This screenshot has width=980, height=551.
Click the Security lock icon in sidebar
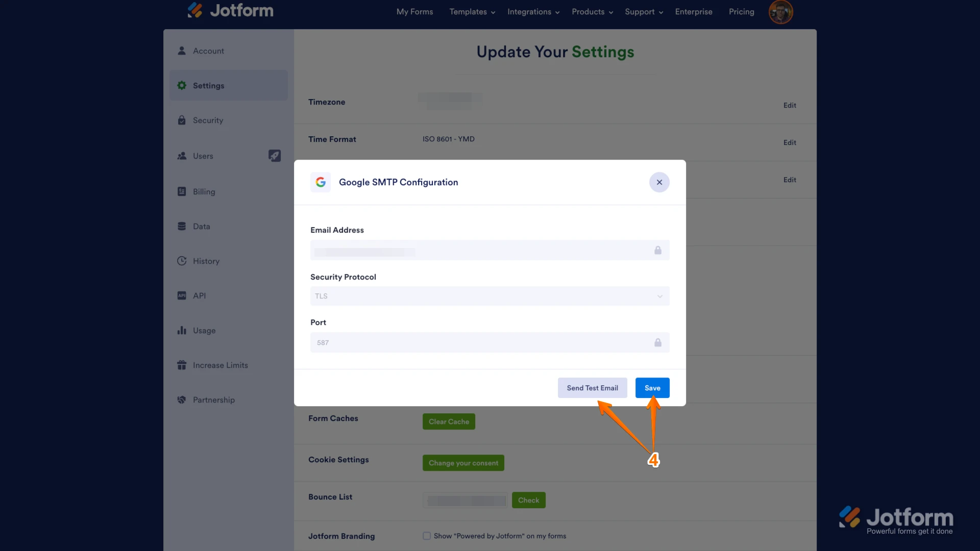(x=182, y=120)
